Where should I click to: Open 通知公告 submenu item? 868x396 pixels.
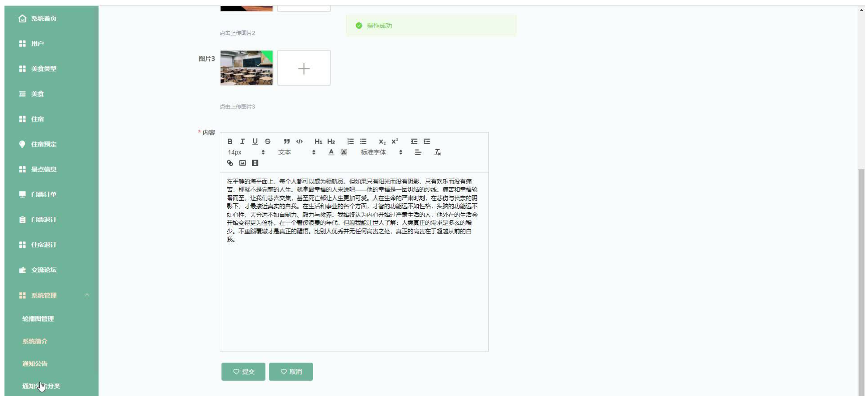click(51, 363)
